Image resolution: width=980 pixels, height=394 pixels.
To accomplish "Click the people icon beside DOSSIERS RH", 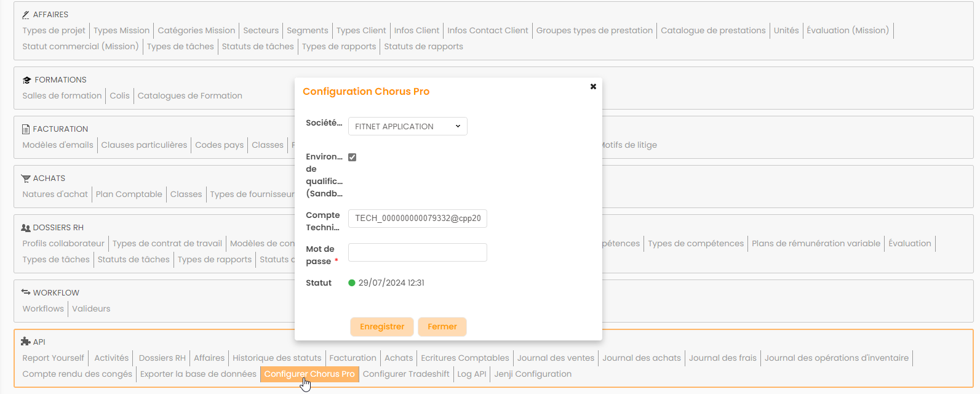I will coord(26,228).
